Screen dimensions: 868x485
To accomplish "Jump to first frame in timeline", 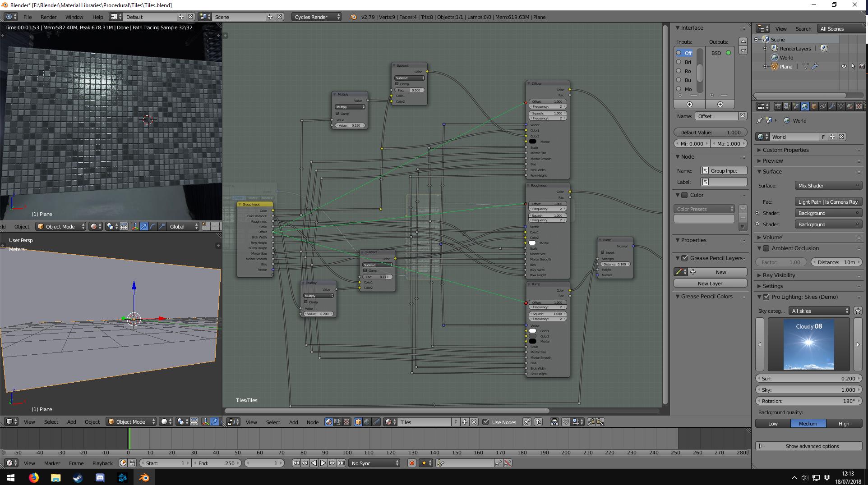I will pyautogui.click(x=296, y=463).
